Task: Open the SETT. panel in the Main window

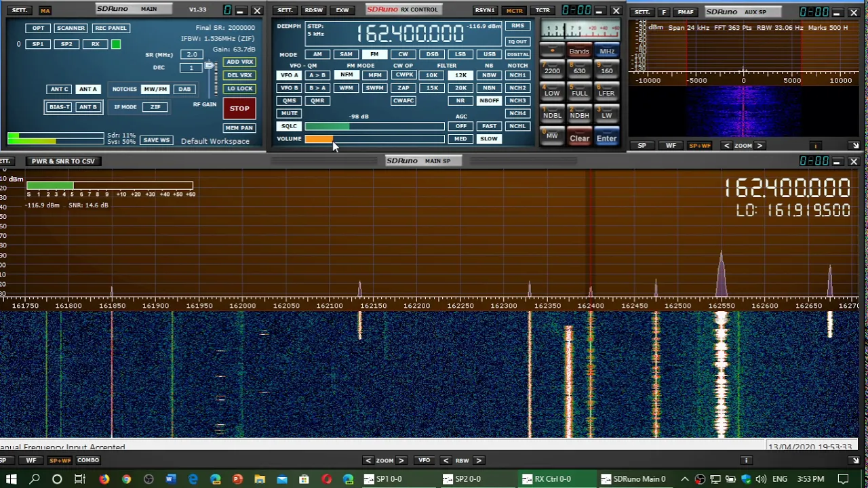Action: click(20, 10)
